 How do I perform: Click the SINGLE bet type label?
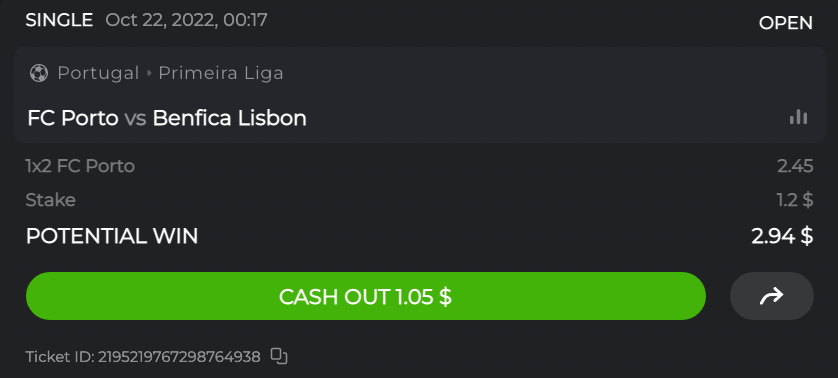pyautogui.click(x=59, y=20)
